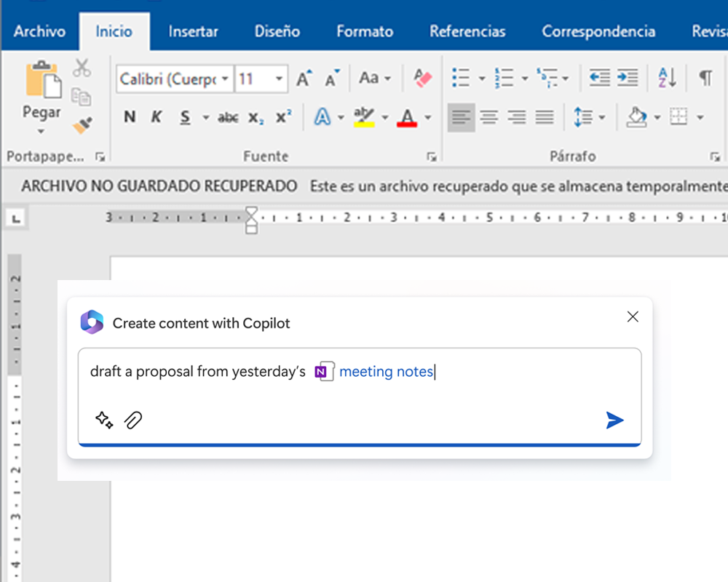This screenshot has width=728, height=582.
Task: Copy selection with the copy icon
Action: tap(82, 97)
